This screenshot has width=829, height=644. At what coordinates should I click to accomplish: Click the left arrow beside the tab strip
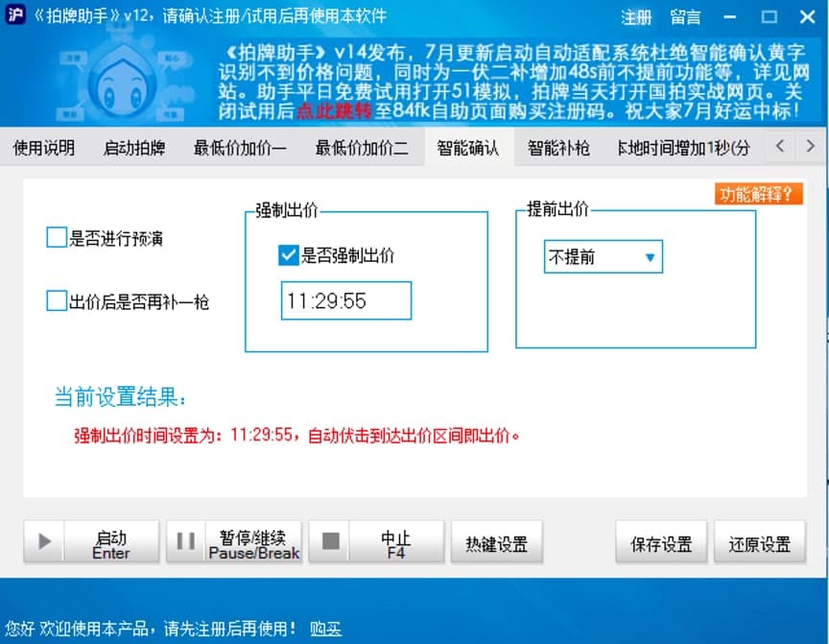tap(782, 147)
